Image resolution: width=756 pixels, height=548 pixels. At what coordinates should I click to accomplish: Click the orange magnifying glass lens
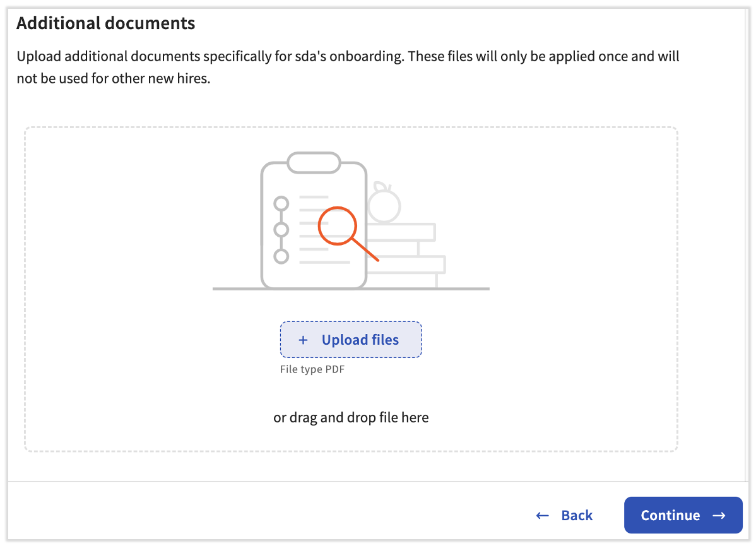coord(338,225)
